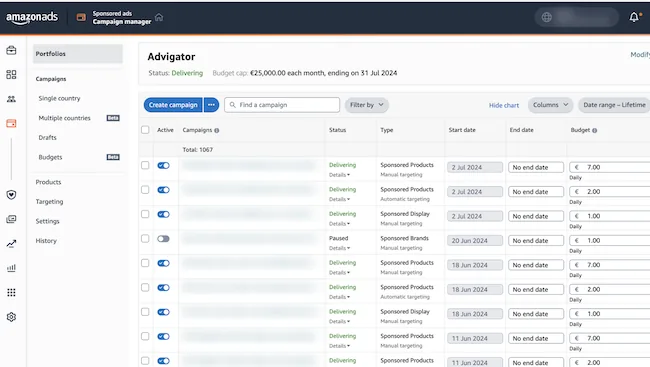Tick the select-all checkbox in table header
This screenshot has height=367, width=650.
[145, 130]
